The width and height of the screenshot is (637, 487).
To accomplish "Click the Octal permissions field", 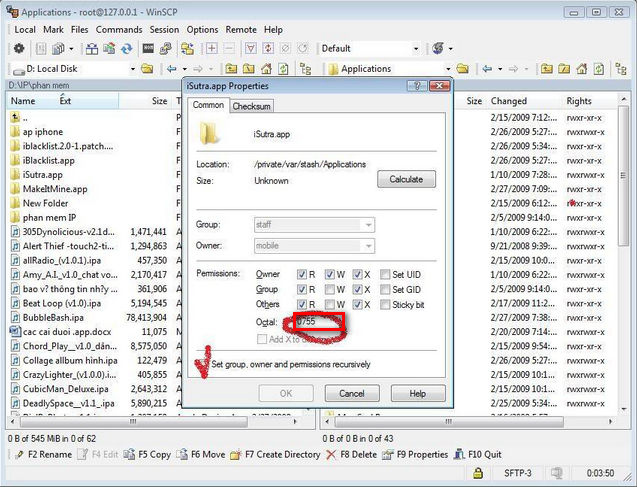I will point(319,322).
